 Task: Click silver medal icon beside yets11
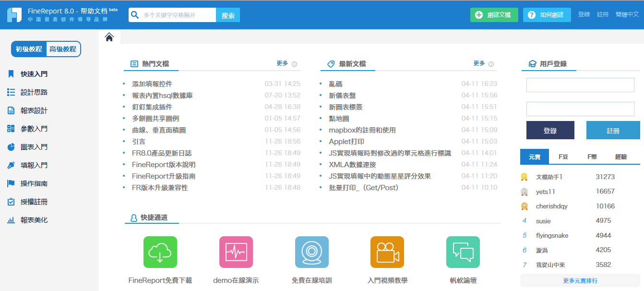tap(525, 192)
